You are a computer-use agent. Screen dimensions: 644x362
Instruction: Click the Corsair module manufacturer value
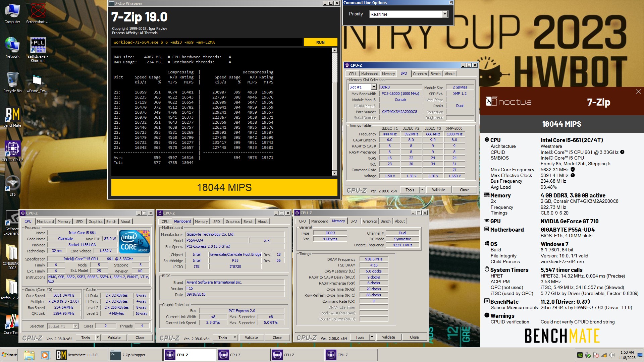[400, 100]
